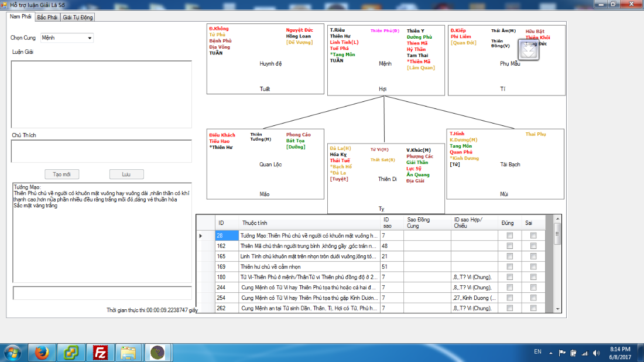Image resolution: width=644 pixels, height=362 pixels.
Task: Open the green VMware taskbar icon
Action: 71,352
